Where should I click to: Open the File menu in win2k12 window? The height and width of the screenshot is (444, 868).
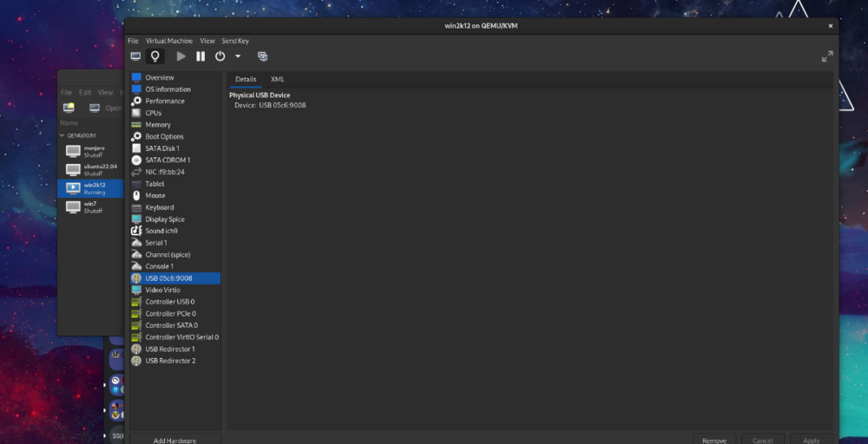pos(133,41)
